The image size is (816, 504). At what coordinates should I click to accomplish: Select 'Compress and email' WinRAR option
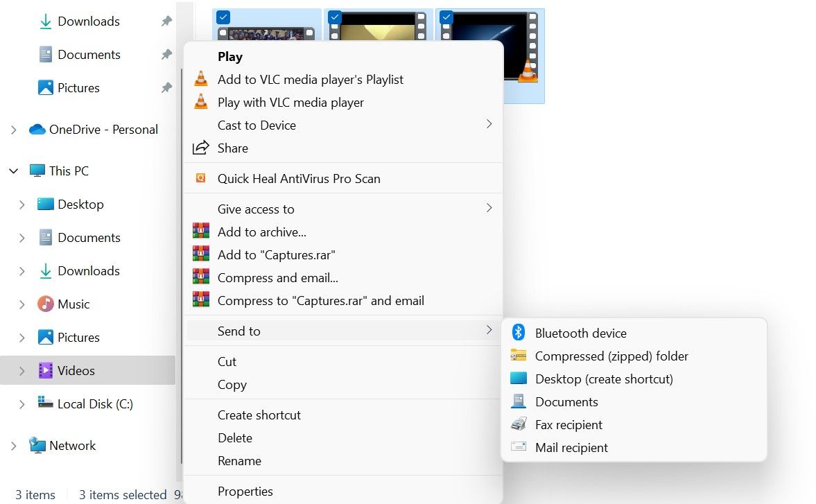(277, 277)
